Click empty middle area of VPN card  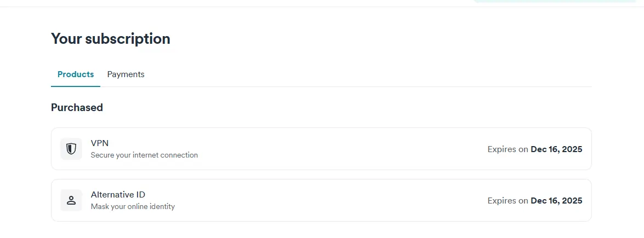[341, 149]
